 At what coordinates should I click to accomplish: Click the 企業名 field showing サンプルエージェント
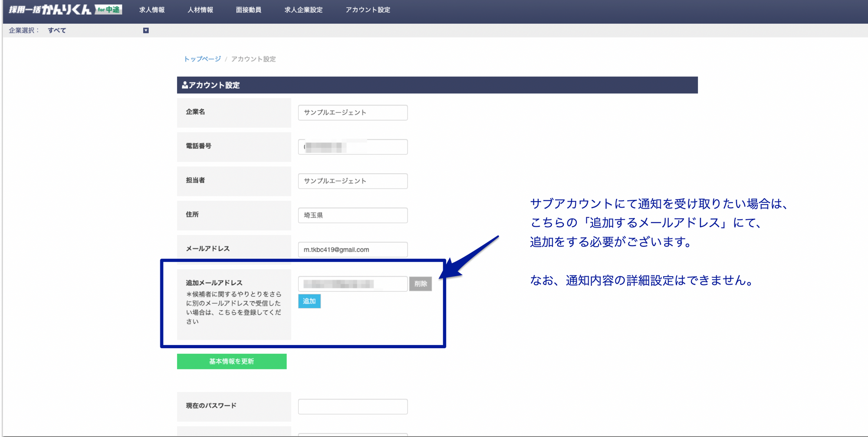[352, 112]
